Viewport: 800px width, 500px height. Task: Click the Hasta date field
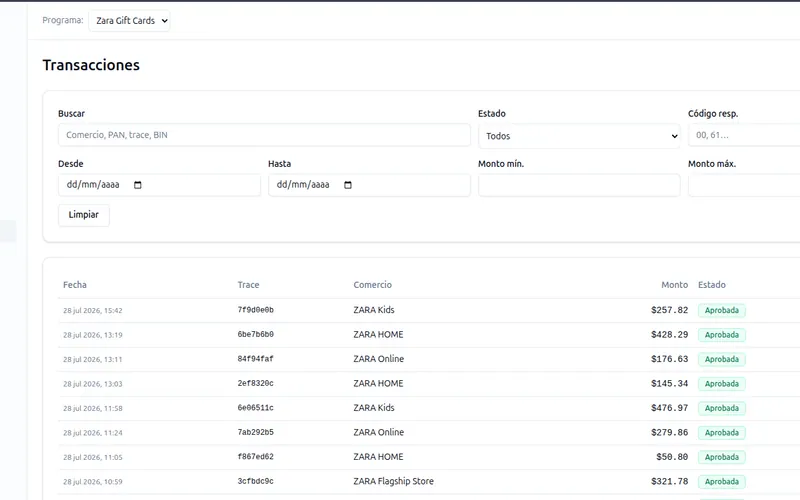click(369, 185)
